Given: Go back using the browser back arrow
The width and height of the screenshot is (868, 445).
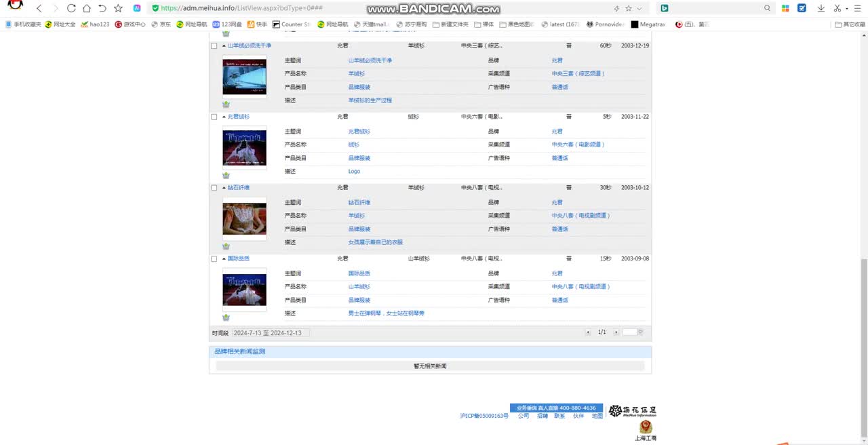Looking at the screenshot, I should pos(39,8).
